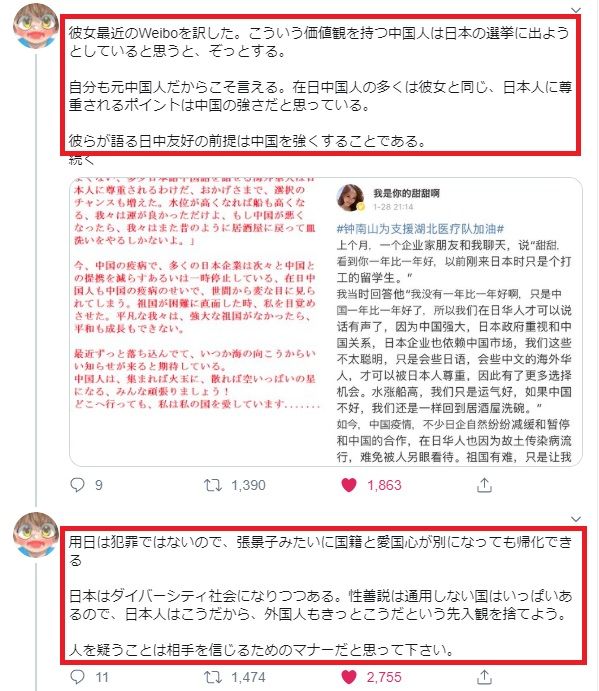Toggle like on tweet with 2,755 likes
The height and width of the screenshot is (691, 599).
coord(349,676)
